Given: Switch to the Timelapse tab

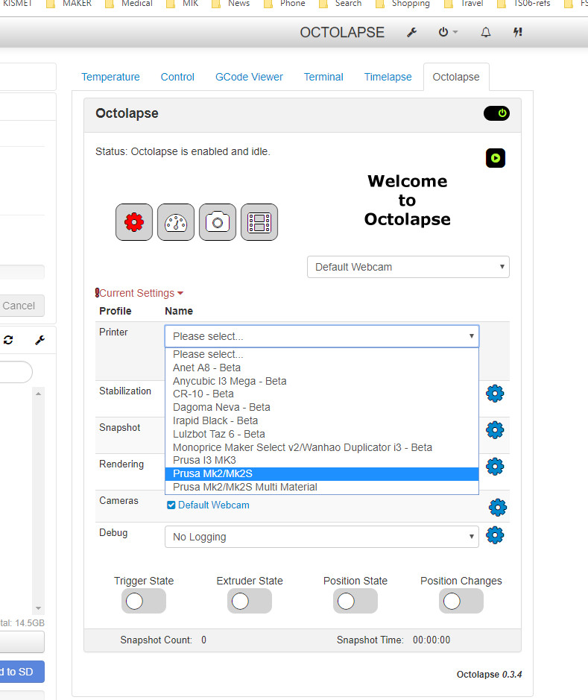Looking at the screenshot, I should (x=388, y=77).
